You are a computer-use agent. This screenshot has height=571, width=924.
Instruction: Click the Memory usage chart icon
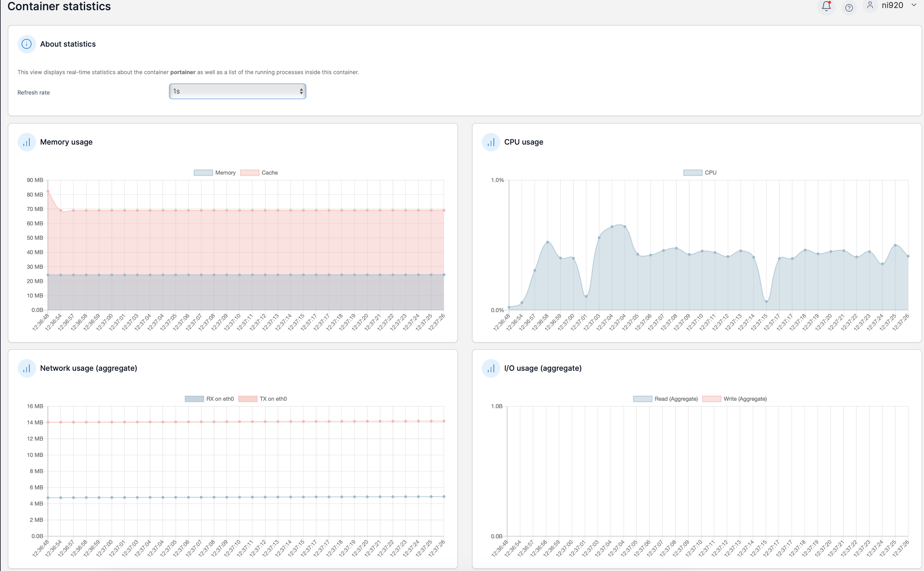point(27,142)
